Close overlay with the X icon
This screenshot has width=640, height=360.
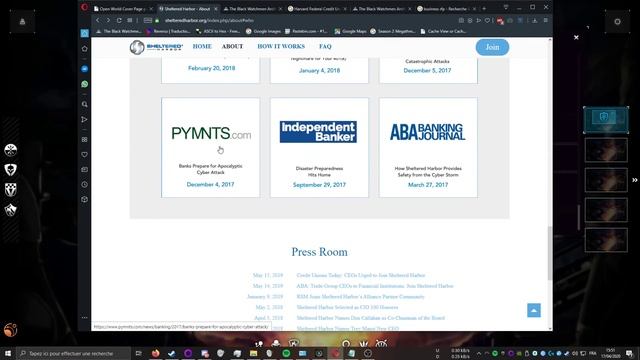pyautogui.click(x=576, y=38)
